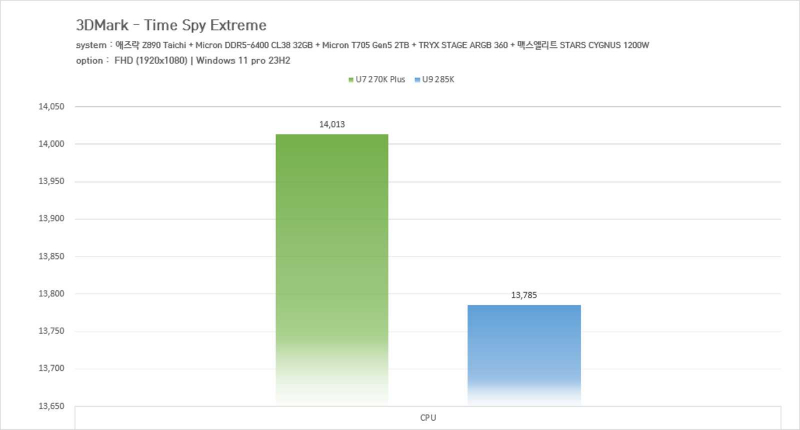Select the 13,800 axis value
This screenshot has width=800, height=430.
[x=48, y=294]
